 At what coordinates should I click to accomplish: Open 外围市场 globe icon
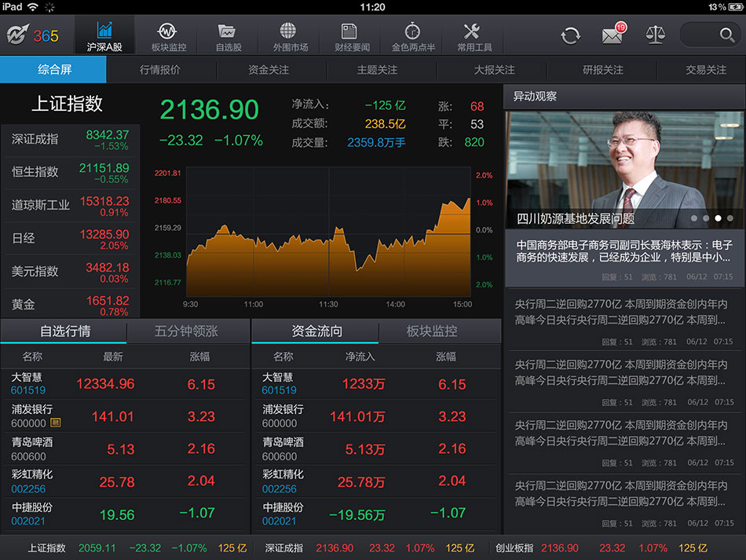[288, 31]
